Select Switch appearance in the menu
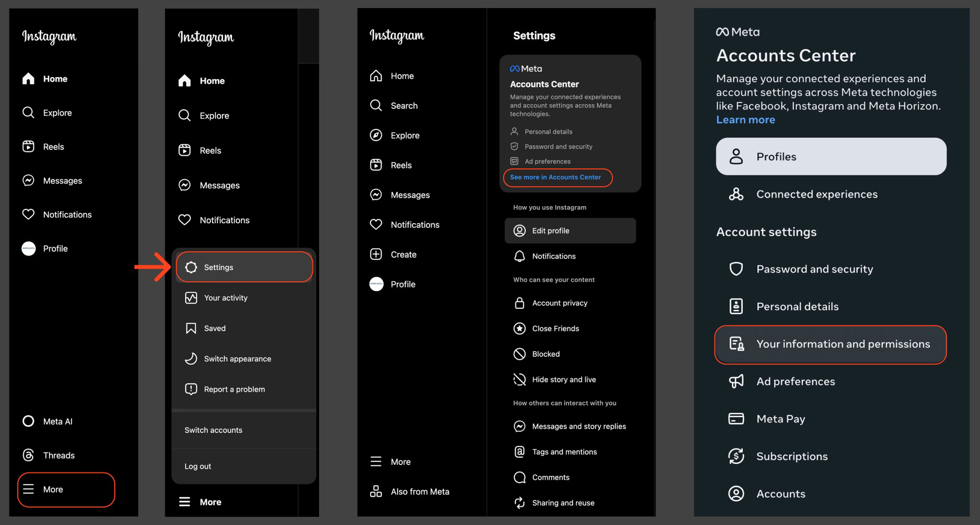980x525 pixels. point(237,359)
